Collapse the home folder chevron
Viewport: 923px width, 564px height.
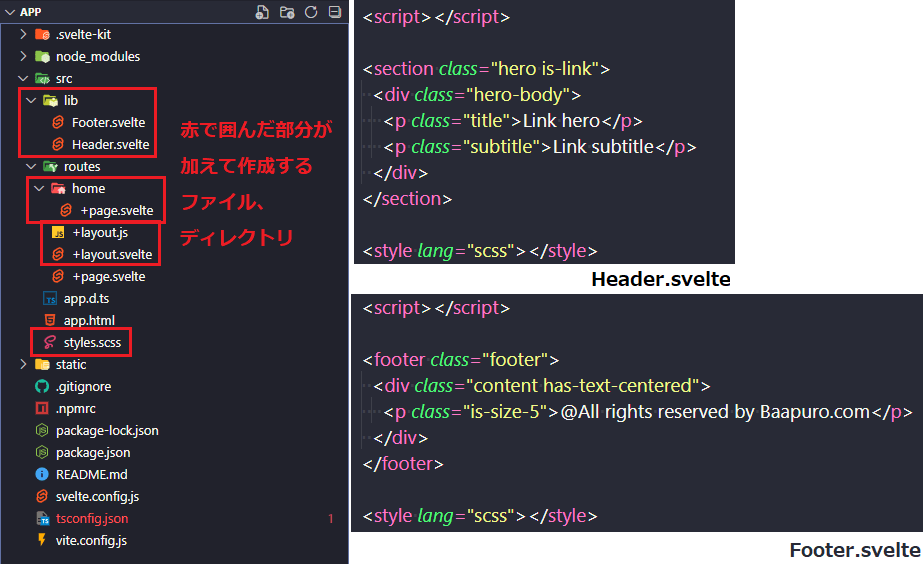[x=39, y=188]
